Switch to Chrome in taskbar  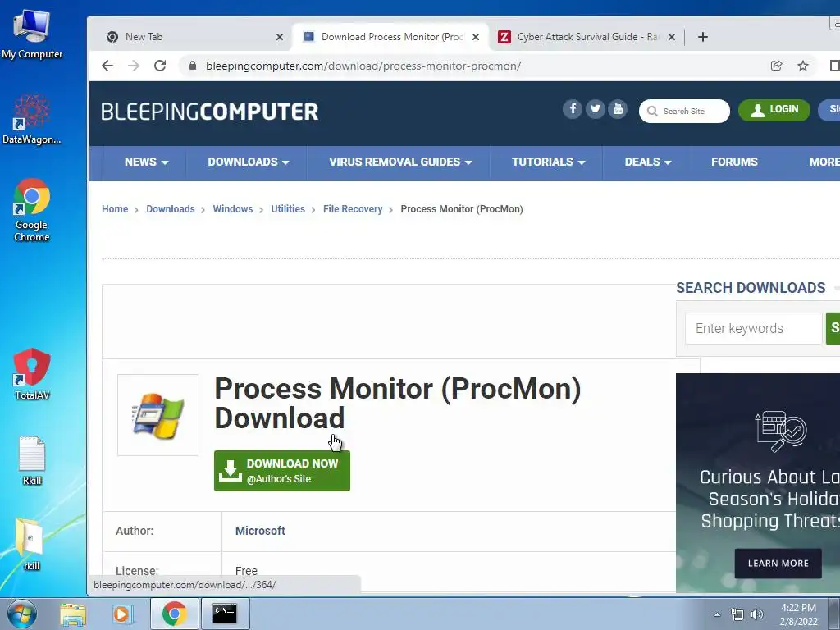coord(175,614)
